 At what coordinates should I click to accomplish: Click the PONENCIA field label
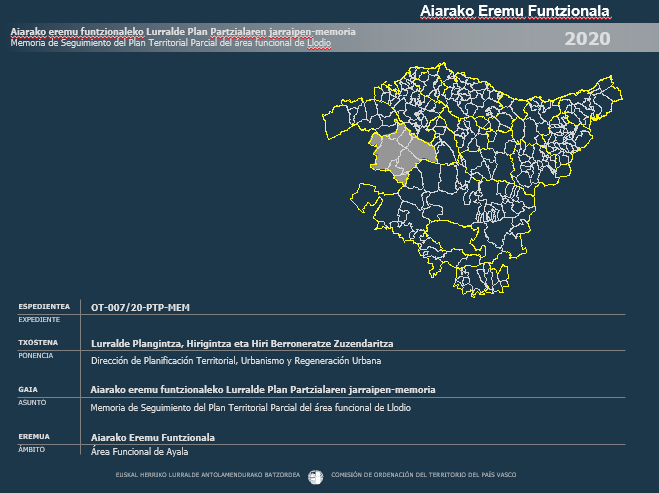[38, 354]
